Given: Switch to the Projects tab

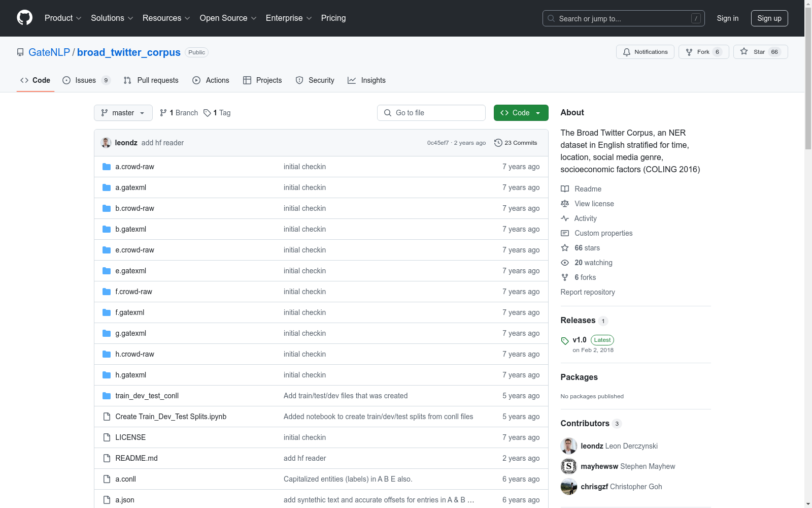Looking at the screenshot, I should 262,80.
